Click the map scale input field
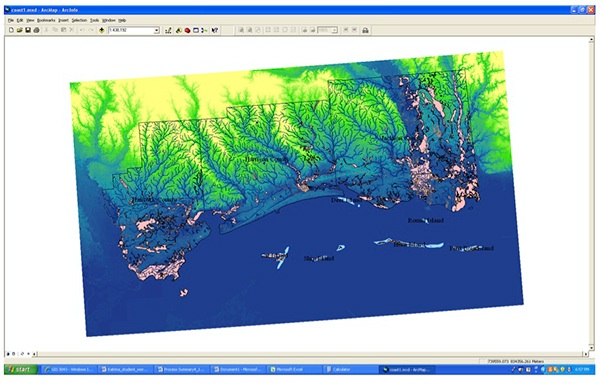 click(x=131, y=30)
